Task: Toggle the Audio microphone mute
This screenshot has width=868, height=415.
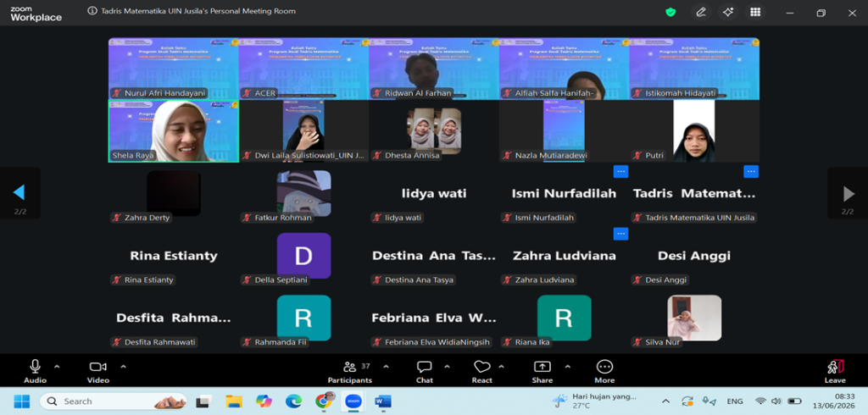Action: (35, 372)
